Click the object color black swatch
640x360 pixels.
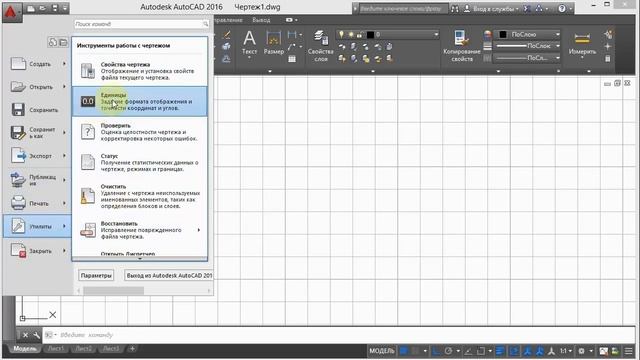[x=503, y=35]
